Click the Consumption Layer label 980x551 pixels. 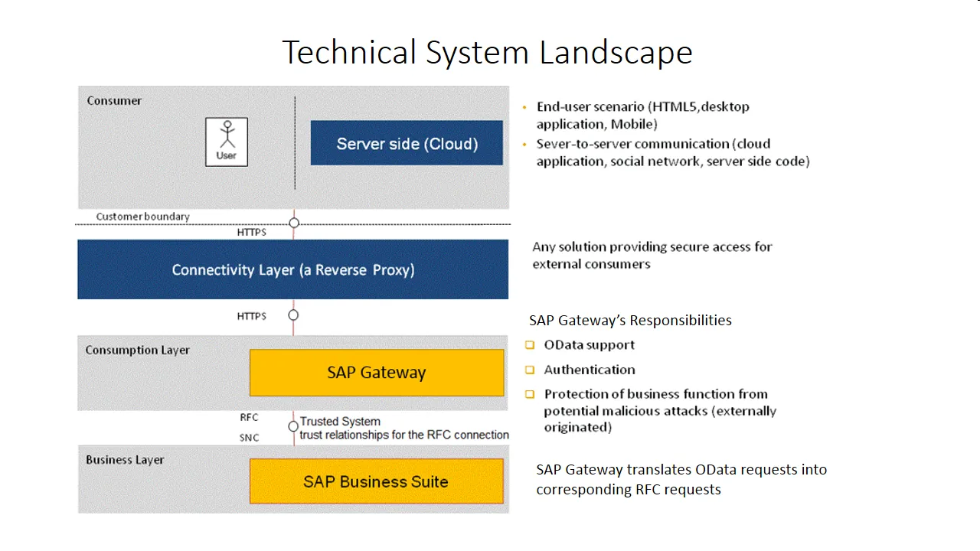pos(137,350)
